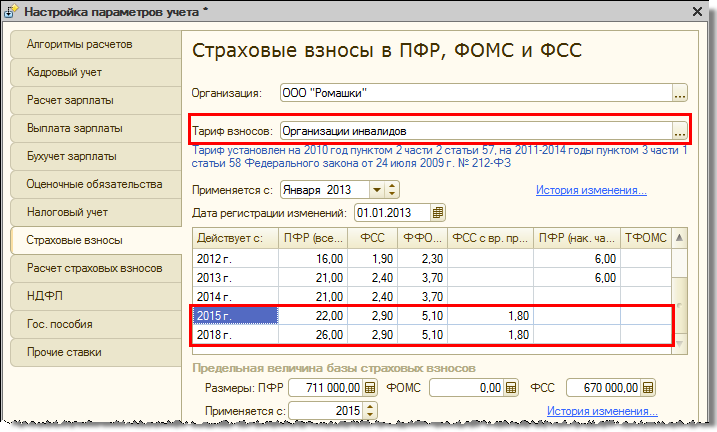
Task: Click ФСС limit field 670 000,00
Action: pos(604,388)
